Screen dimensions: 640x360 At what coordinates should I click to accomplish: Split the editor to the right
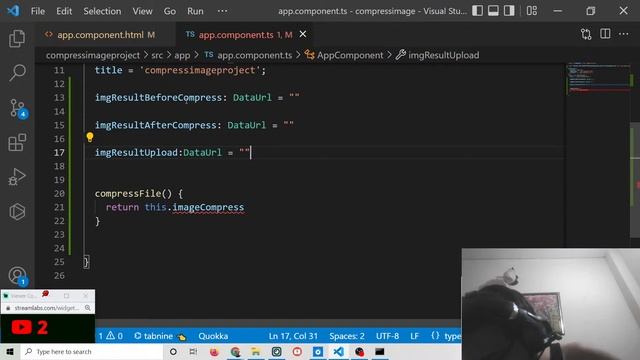(x=605, y=34)
